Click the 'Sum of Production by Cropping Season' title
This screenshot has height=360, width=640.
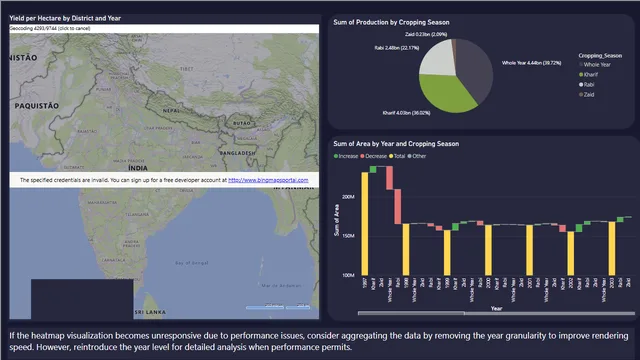391,22
